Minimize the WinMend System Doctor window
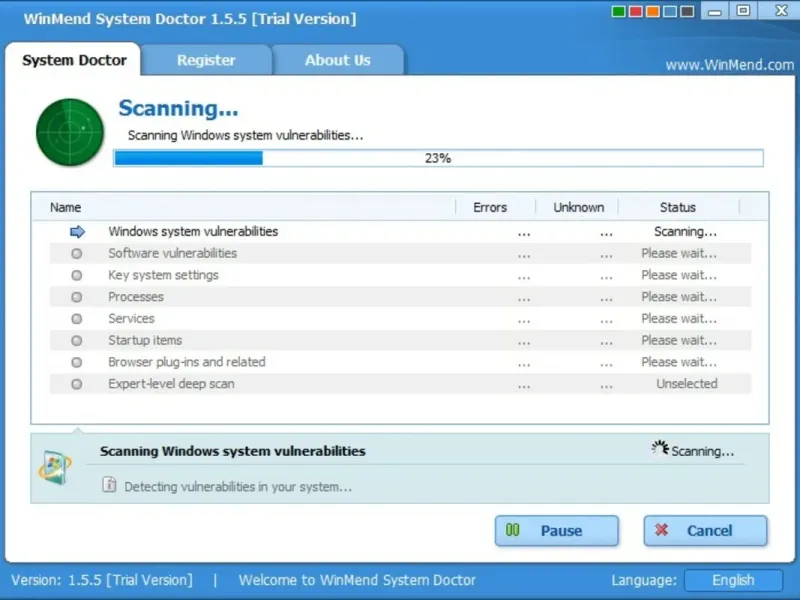 click(715, 11)
